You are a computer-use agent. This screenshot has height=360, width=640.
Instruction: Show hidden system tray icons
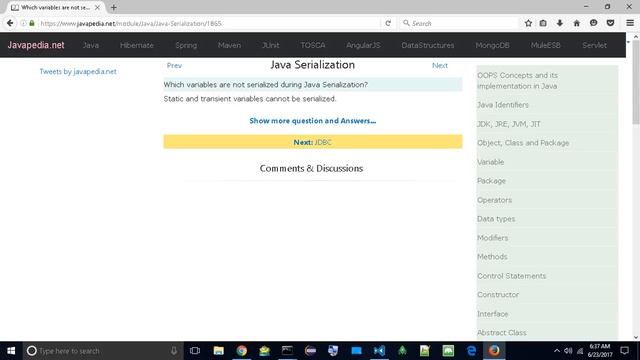pyautogui.click(x=557, y=351)
